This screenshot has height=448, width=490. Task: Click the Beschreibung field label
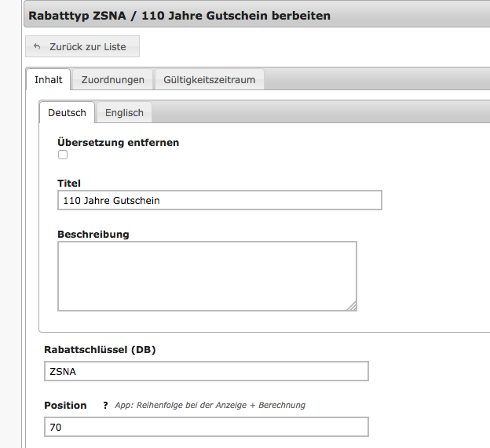pos(93,234)
